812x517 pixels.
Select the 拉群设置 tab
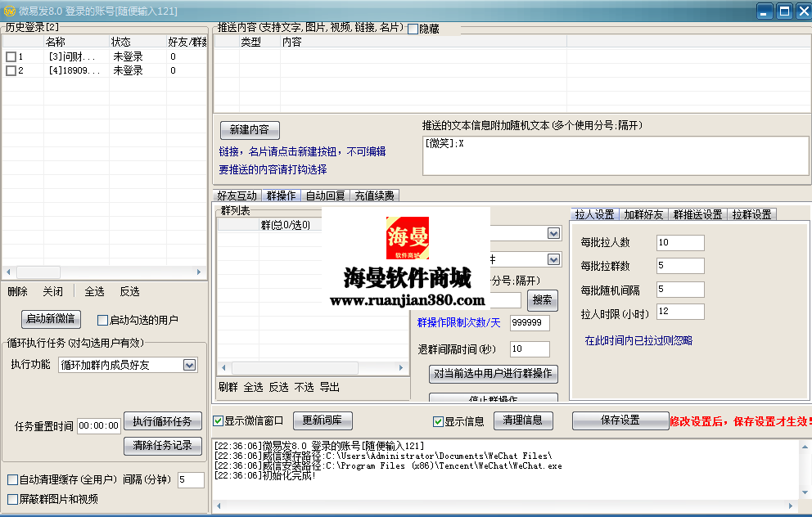[x=752, y=214]
